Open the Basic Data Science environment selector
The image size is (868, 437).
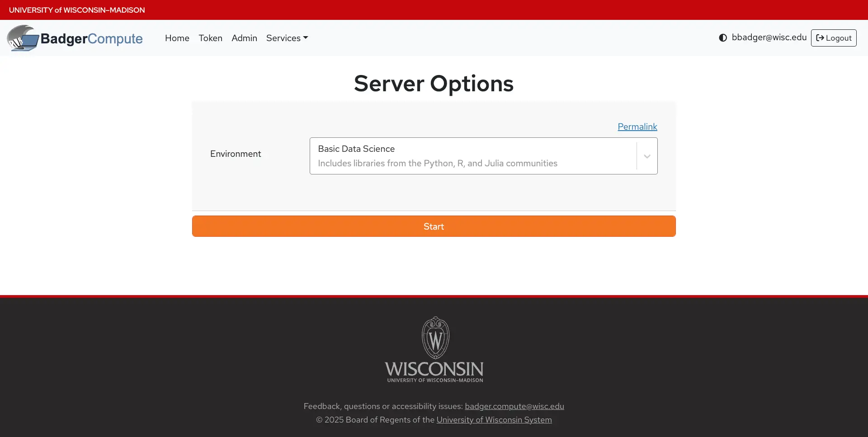pyautogui.click(x=472, y=156)
